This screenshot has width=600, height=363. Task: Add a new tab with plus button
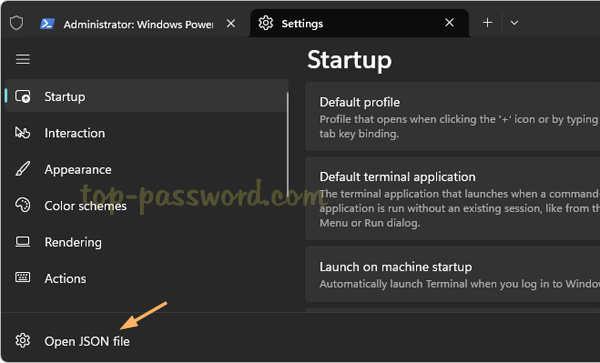487,23
